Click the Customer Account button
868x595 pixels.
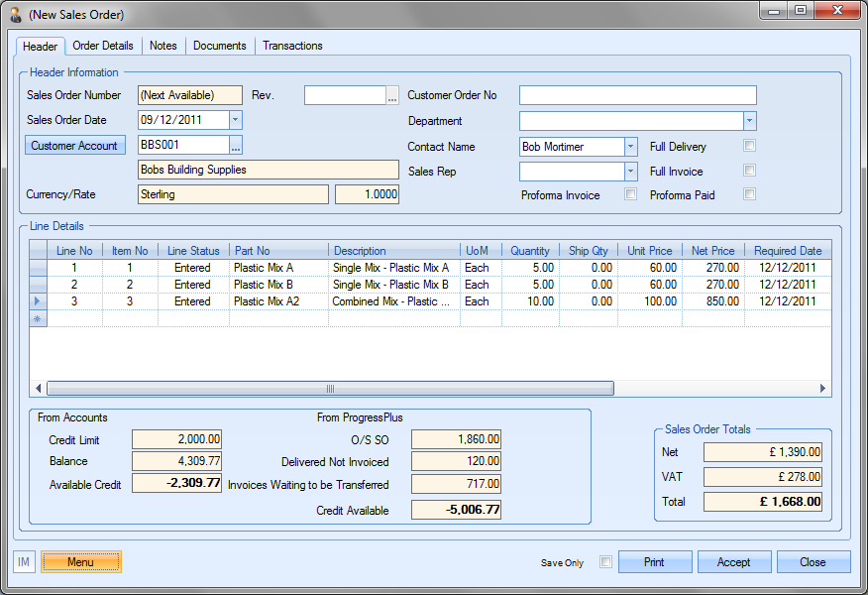(x=74, y=146)
